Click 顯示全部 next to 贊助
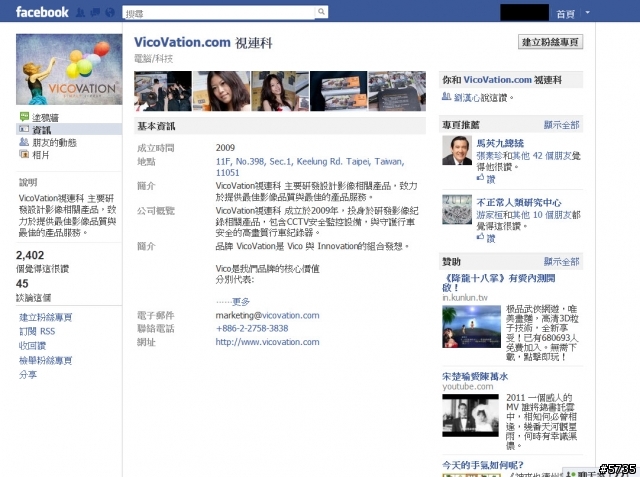The height and width of the screenshot is (477, 640). [561, 262]
